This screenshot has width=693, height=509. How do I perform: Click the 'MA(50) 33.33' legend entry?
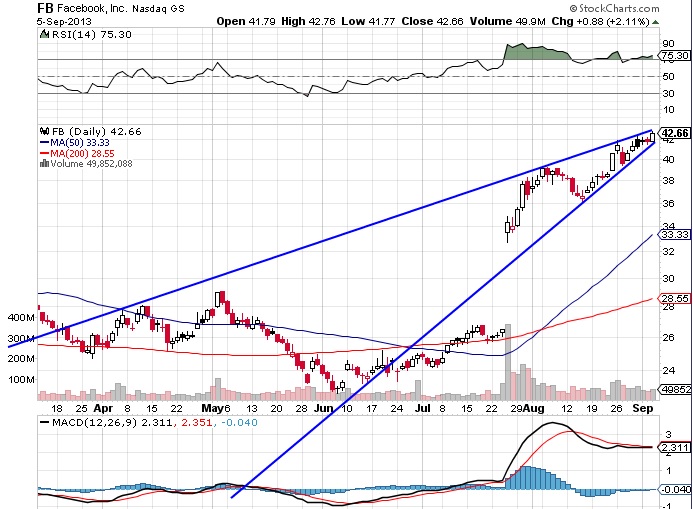point(80,143)
